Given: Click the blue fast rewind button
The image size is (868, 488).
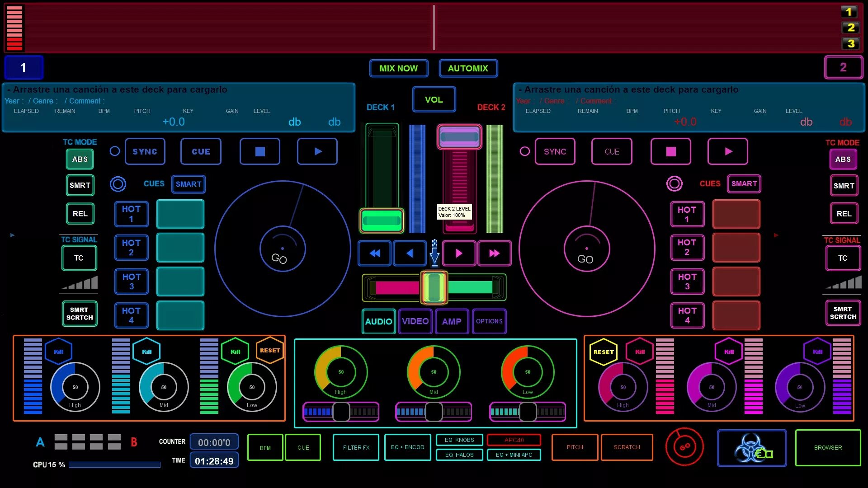Looking at the screenshot, I should [374, 253].
